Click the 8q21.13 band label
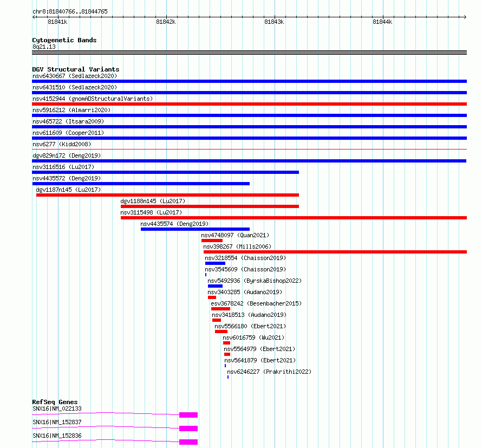 [x=44, y=47]
